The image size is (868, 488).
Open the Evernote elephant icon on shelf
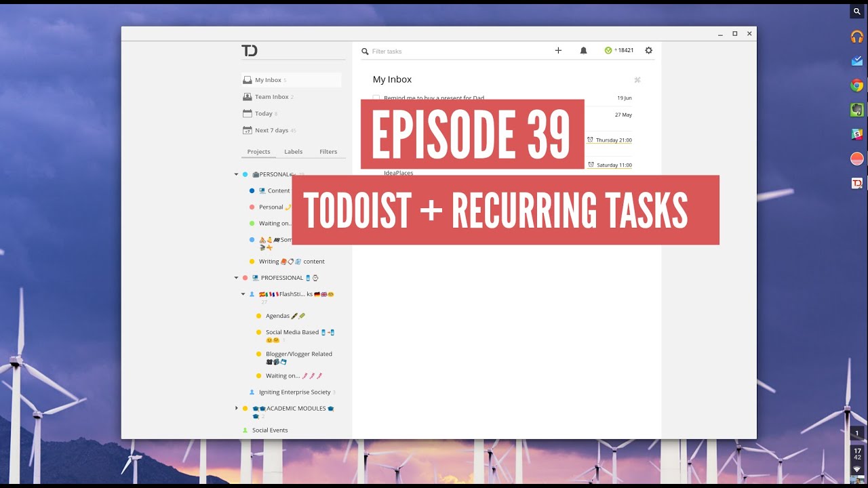pyautogui.click(x=857, y=110)
